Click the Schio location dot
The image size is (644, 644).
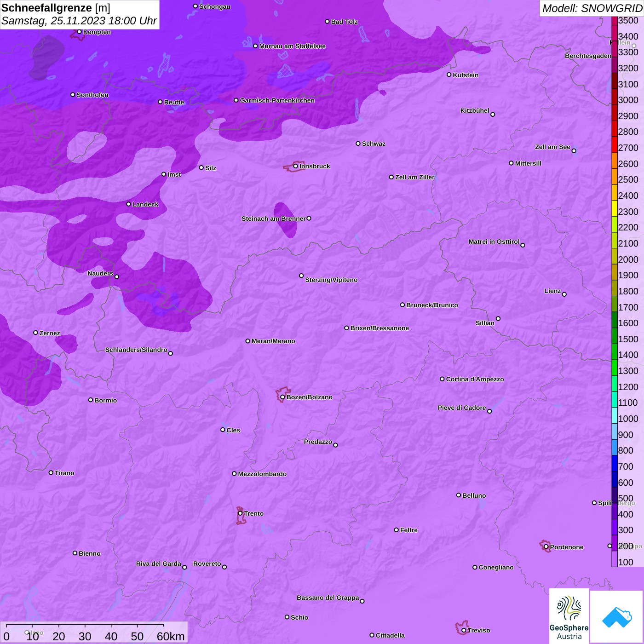[287, 617]
